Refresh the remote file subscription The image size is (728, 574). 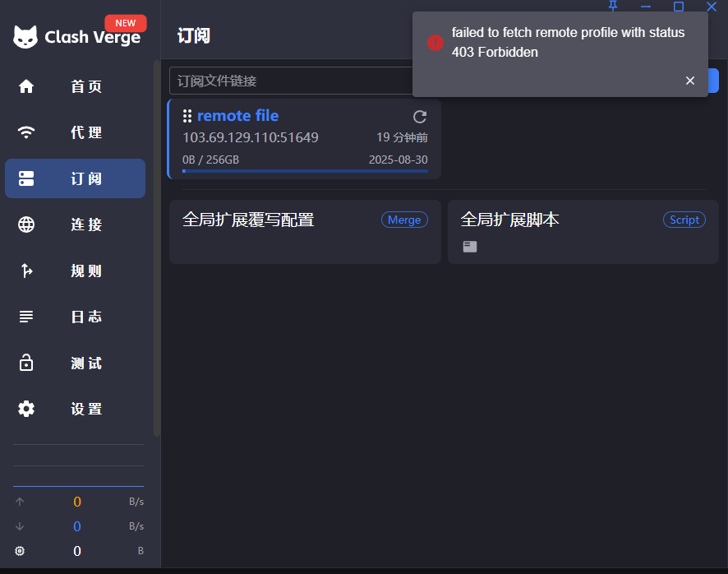click(x=420, y=117)
